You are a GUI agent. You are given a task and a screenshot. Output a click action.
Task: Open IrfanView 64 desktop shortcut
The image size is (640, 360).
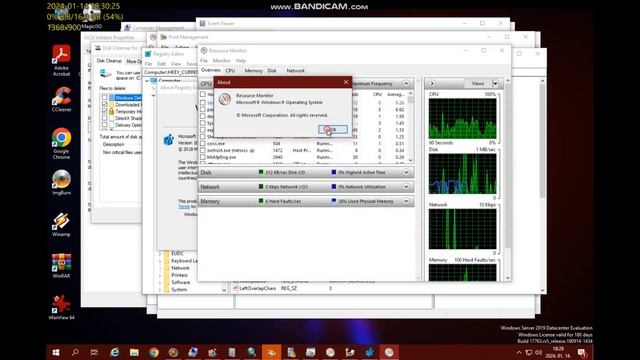pos(61,307)
